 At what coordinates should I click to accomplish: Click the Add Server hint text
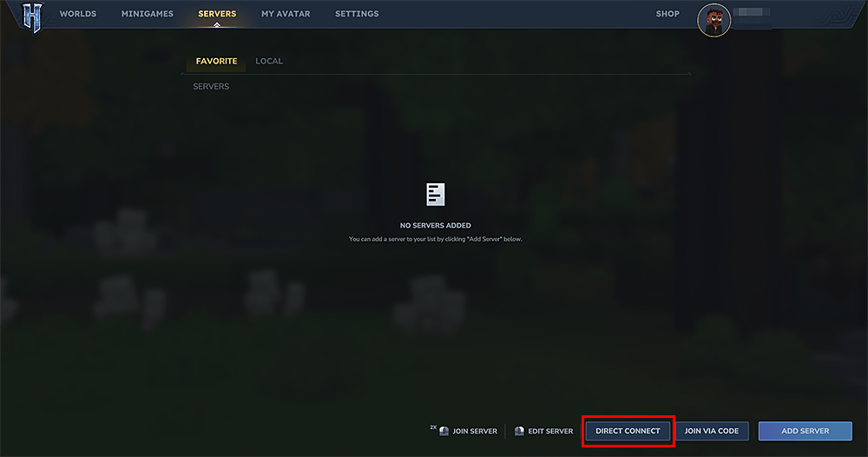pyautogui.click(x=436, y=239)
